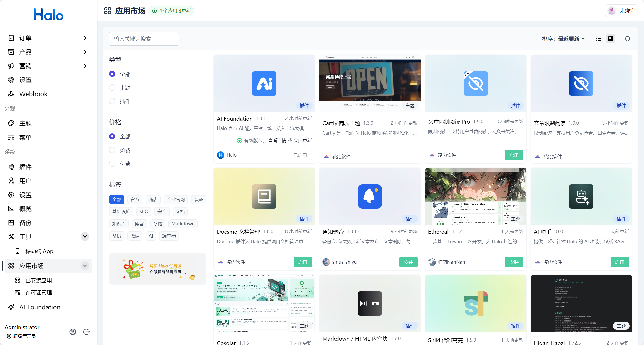Select 插件 radio under 类型

tap(112, 101)
